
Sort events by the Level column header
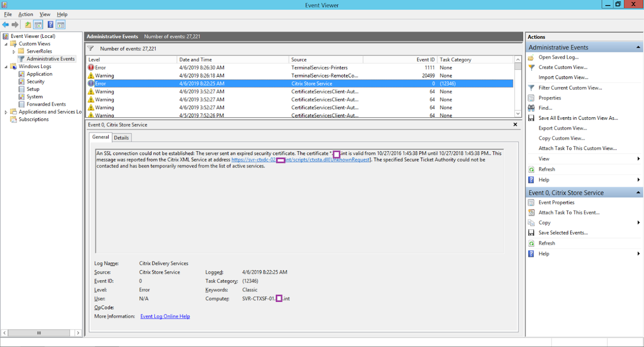click(x=132, y=59)
